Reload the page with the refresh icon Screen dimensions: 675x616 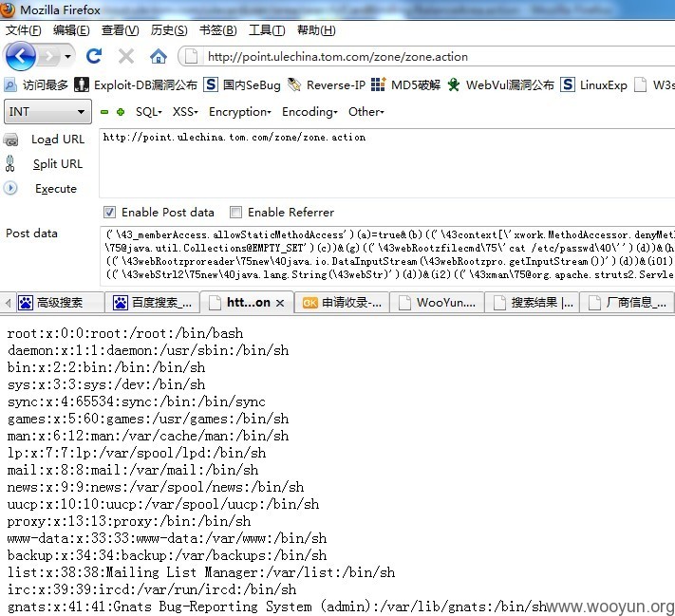pyautogui.click(x=94, y=56)
